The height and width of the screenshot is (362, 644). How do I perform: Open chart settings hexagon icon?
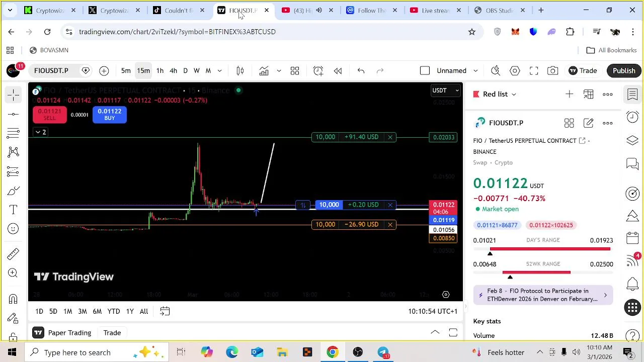coord(515,71)
